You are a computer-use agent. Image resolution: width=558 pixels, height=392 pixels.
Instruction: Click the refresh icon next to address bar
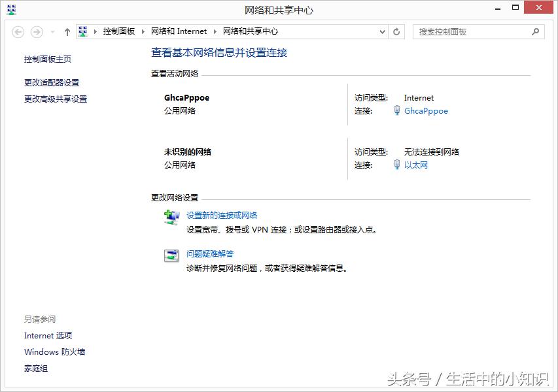tap(396, 31)
